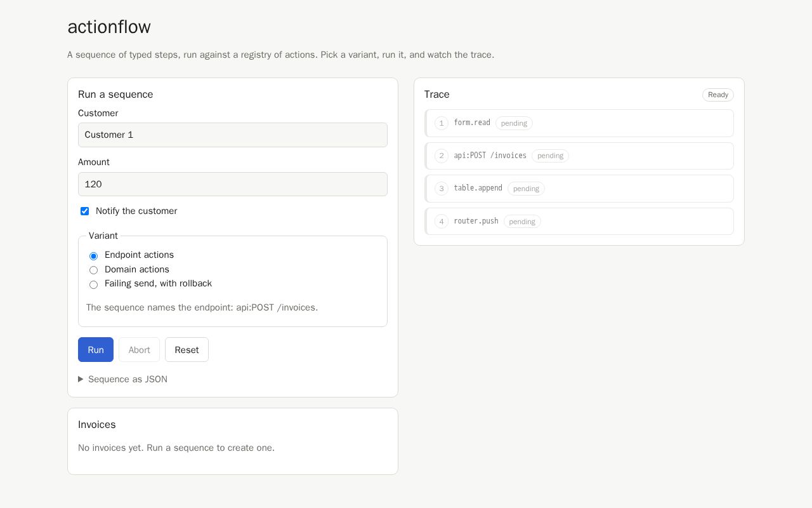This screenshot has width=812, height=508.
Task: Select Failing send, with rollback variant
Action: tap(93, 284)
